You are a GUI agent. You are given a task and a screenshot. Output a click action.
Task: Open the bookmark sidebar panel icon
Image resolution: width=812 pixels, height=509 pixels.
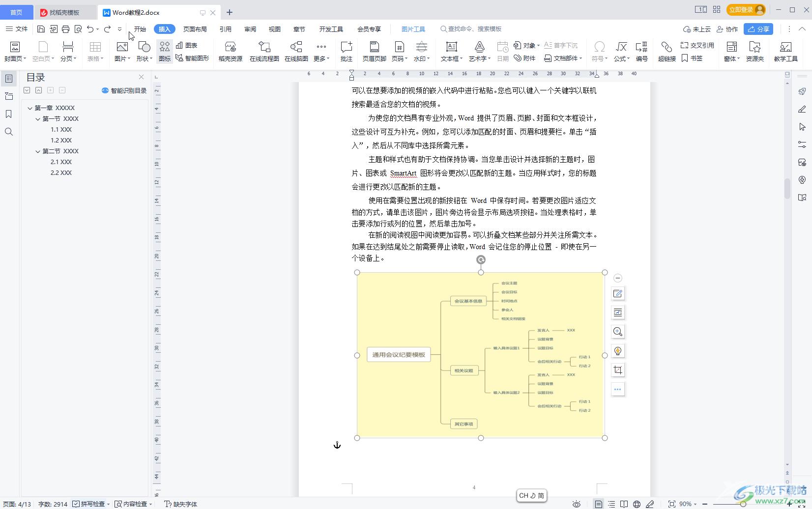[8, 114]
